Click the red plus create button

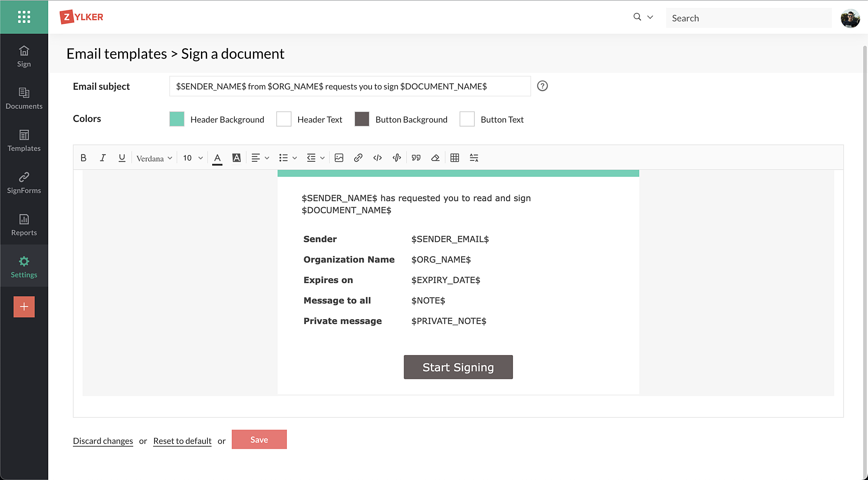24,307
